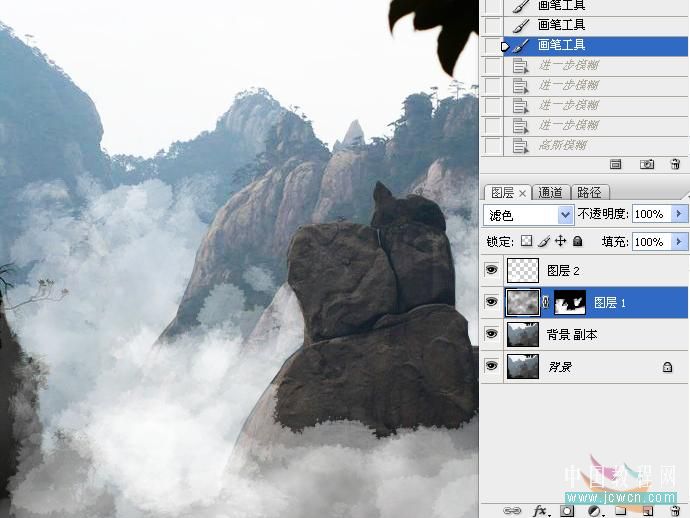Select layer named 图层 1
The width and height of the screenshot is (690, 518).
click(x=610, y=303)
